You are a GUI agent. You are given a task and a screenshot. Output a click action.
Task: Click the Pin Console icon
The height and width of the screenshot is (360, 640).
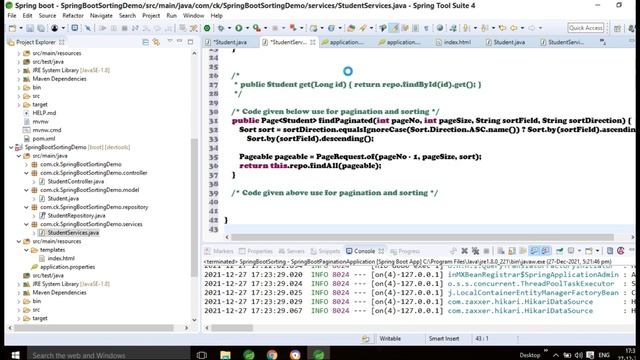pyautogui.click(x=560, y=251)
